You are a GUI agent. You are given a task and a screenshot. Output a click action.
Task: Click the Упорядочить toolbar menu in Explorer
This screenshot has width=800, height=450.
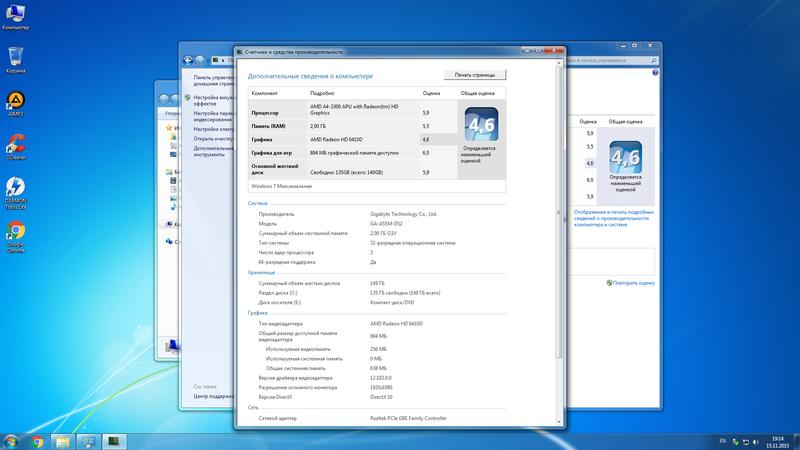coord(172,113)
